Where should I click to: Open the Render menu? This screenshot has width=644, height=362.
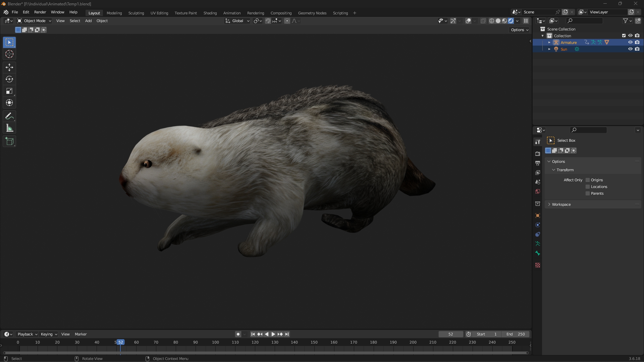coord(40,12)
